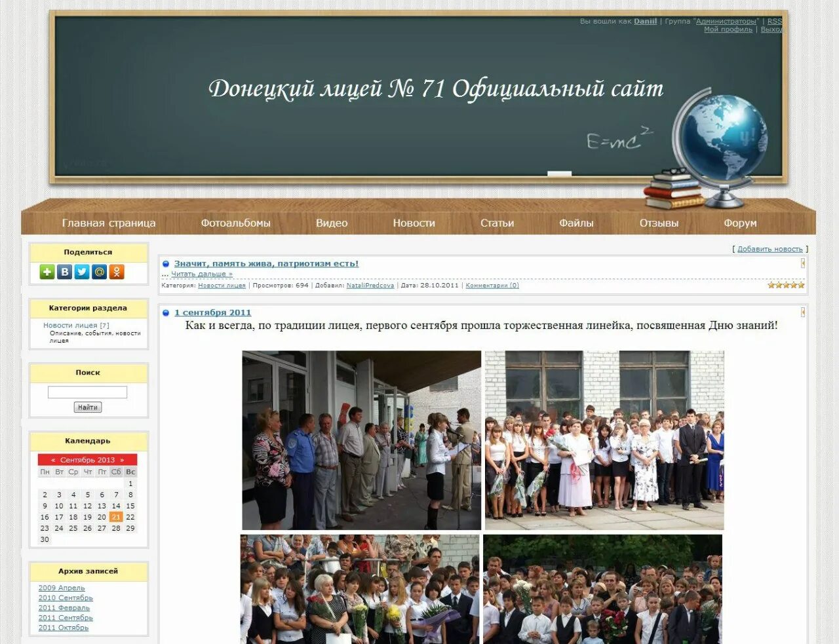Click the "Найти" search button
839x644 pixels.
[87, 407]
